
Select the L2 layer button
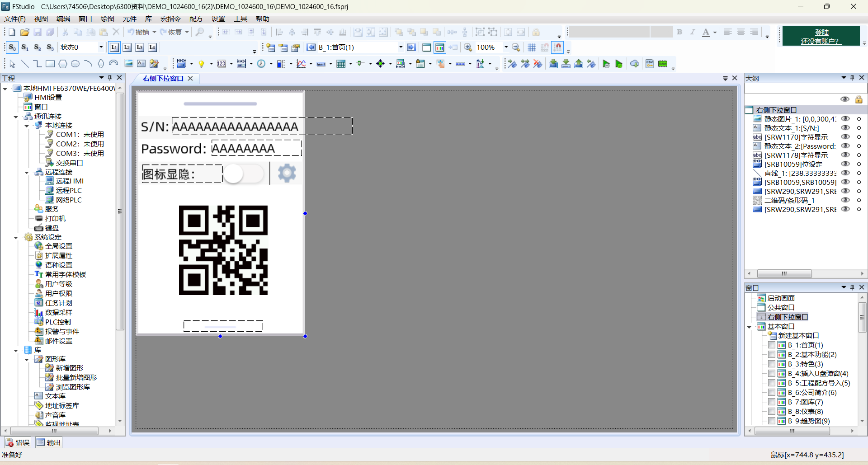(127, 47)
